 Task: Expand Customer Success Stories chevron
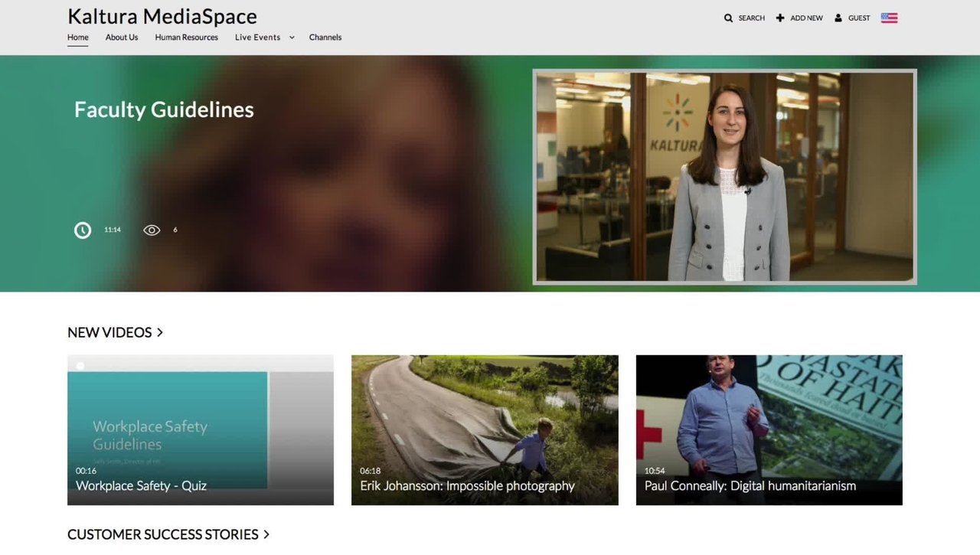266,534
